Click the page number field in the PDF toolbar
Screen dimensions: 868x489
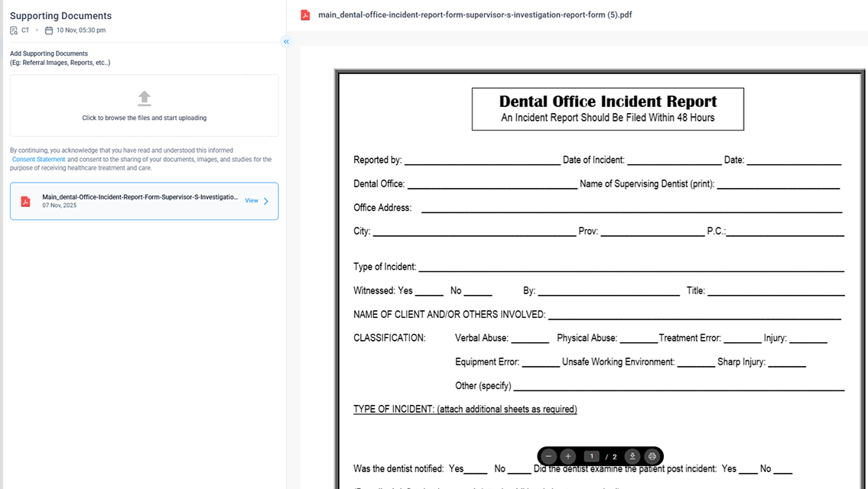pyautogui.click(x=591, y=456)
